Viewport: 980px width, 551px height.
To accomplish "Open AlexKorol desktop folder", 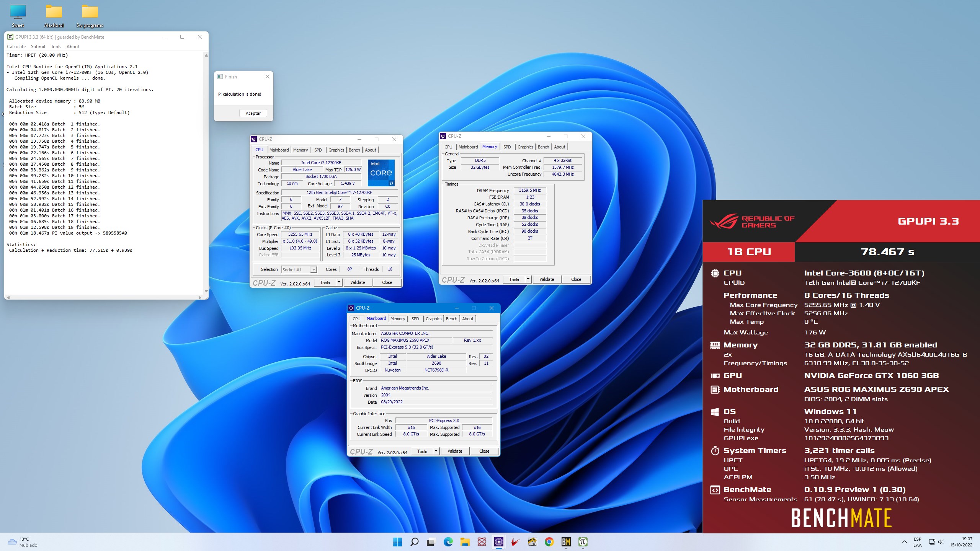I will [x=54, y=16].
